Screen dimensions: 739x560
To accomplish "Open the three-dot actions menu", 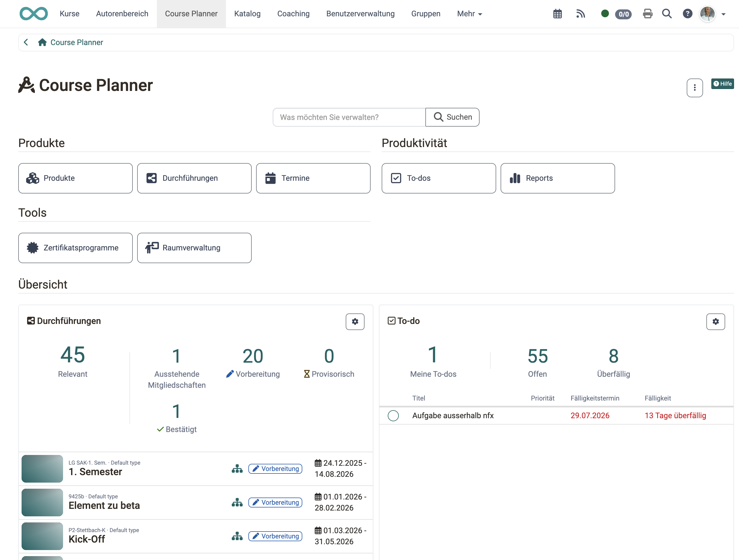I will point(694,88).
